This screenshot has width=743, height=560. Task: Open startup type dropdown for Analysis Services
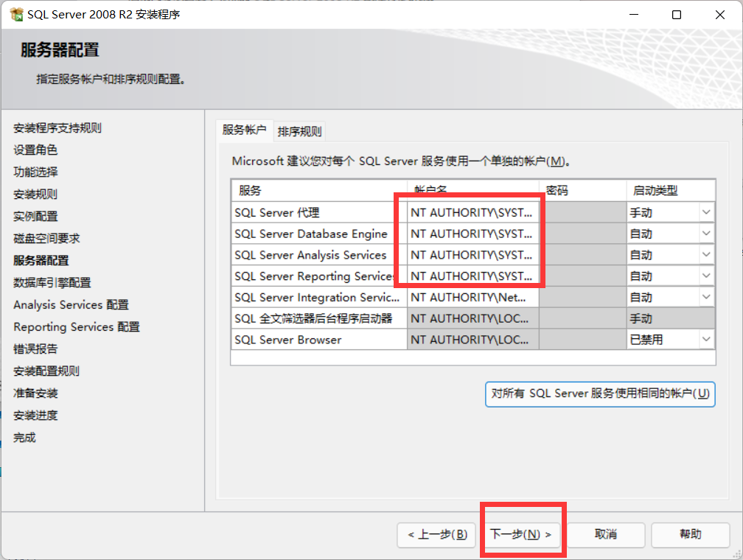[x=706, y=255]
